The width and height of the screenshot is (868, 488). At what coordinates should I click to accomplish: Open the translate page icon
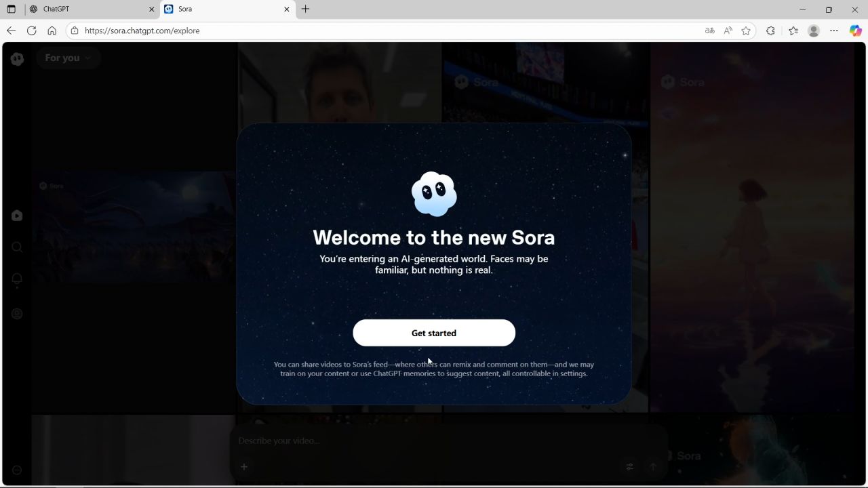point(709,30)
